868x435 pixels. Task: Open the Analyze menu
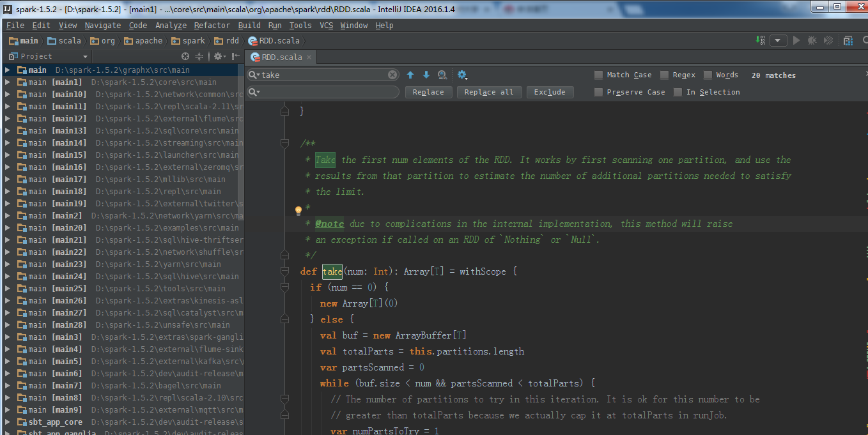[171, 26]
